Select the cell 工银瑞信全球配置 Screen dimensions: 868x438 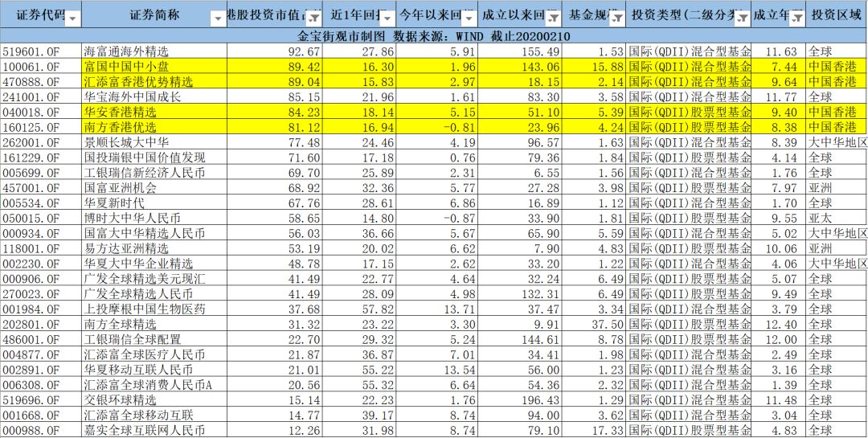coord(154,338)
